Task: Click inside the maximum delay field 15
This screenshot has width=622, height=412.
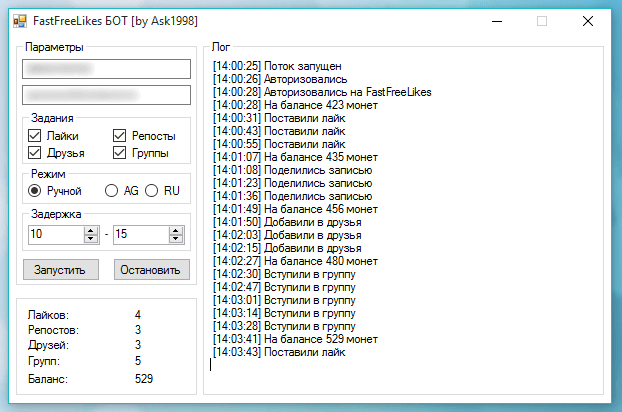Action: pyautogui.click(x=141, y=234)
